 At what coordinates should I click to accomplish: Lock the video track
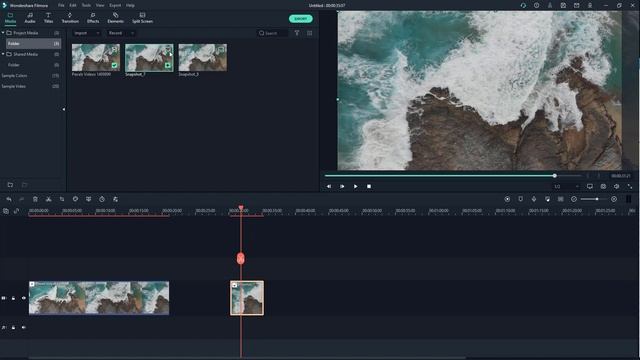13,298
